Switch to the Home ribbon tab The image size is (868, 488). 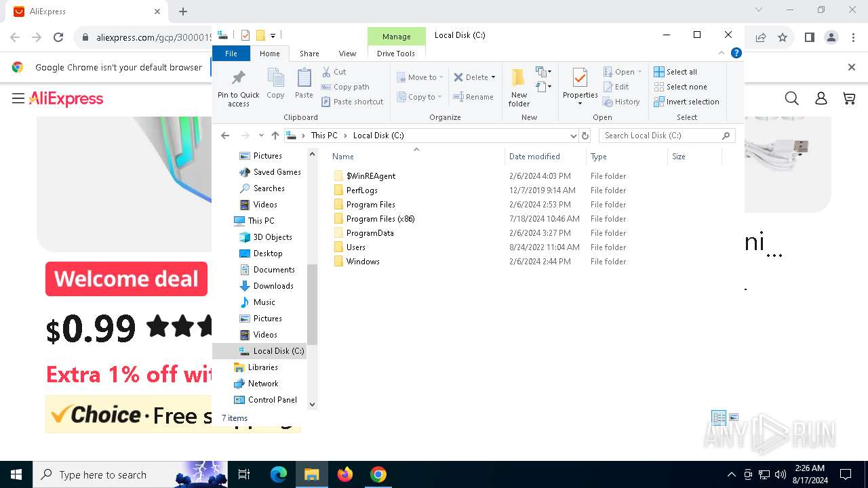tap(269, 54)
